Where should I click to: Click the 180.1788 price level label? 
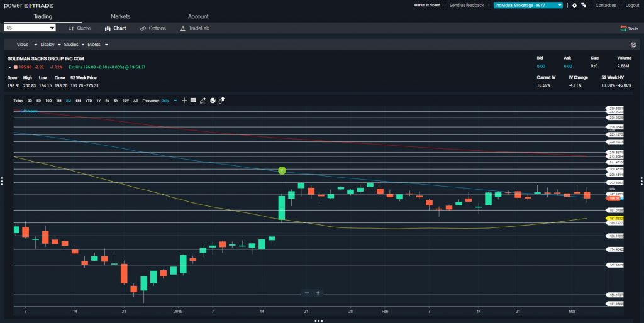[615, 236]
